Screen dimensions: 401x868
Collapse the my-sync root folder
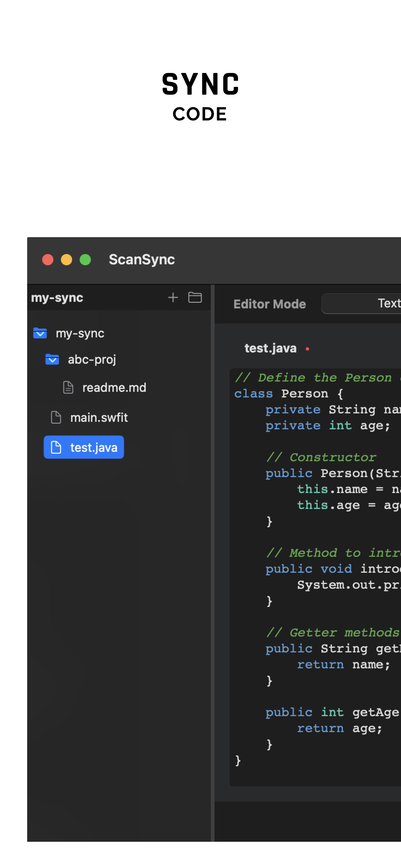coord(40,333)
